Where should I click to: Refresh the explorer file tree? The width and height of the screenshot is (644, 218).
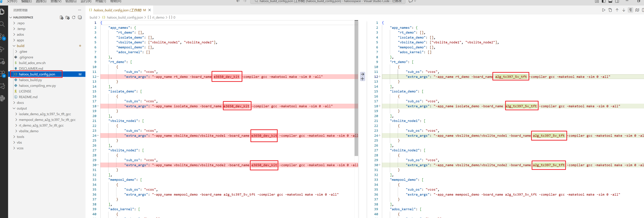74,18
